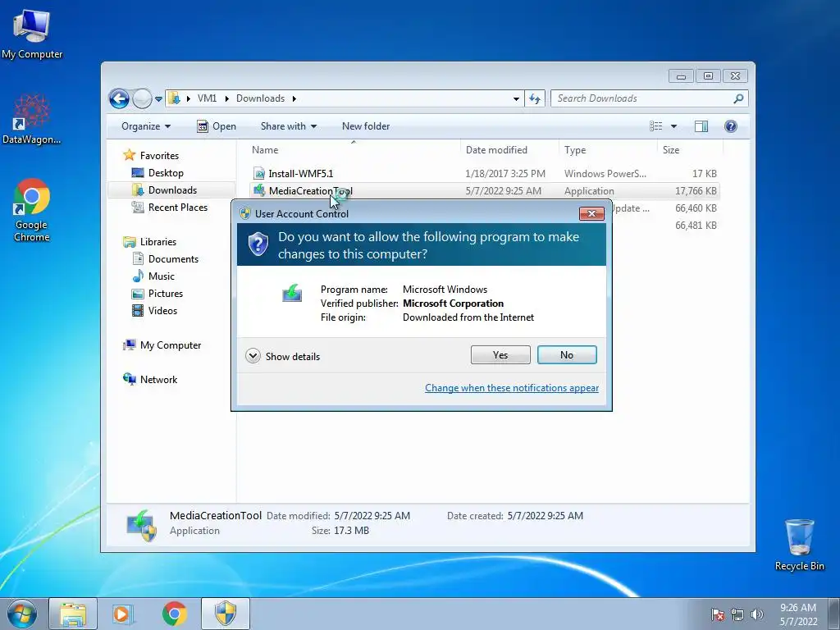Click the Explorer forward arrow button
The width and height of the screenshot is (840, 630).
[142, 98]
